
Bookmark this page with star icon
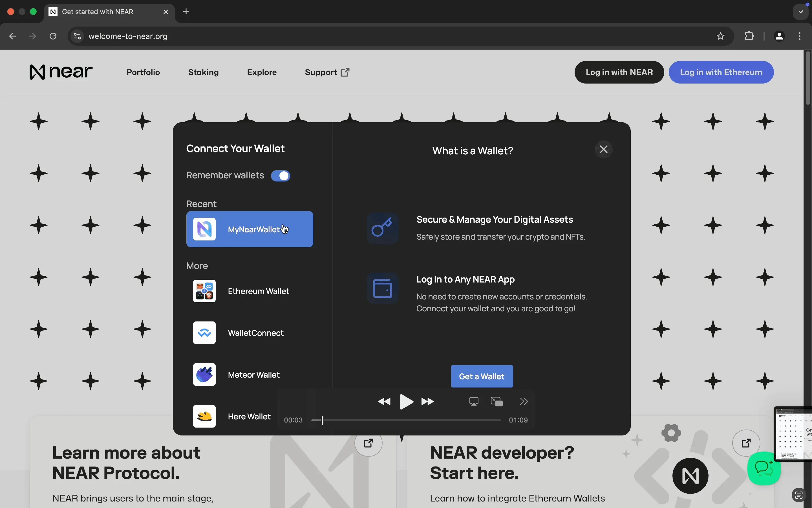point(721,36)
